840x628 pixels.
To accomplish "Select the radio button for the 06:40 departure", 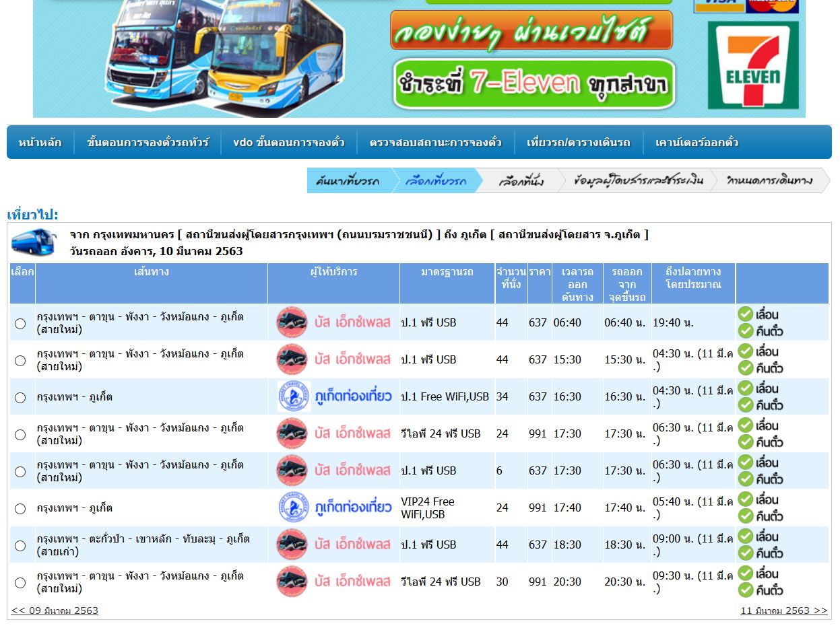I will (x=20, y=324).
